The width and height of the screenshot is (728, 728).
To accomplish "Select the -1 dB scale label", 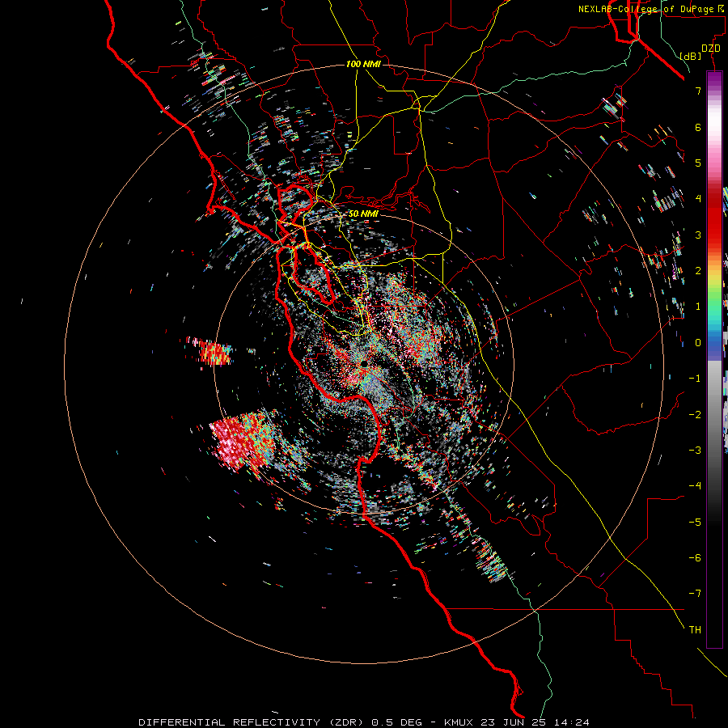I will [695, 379].
